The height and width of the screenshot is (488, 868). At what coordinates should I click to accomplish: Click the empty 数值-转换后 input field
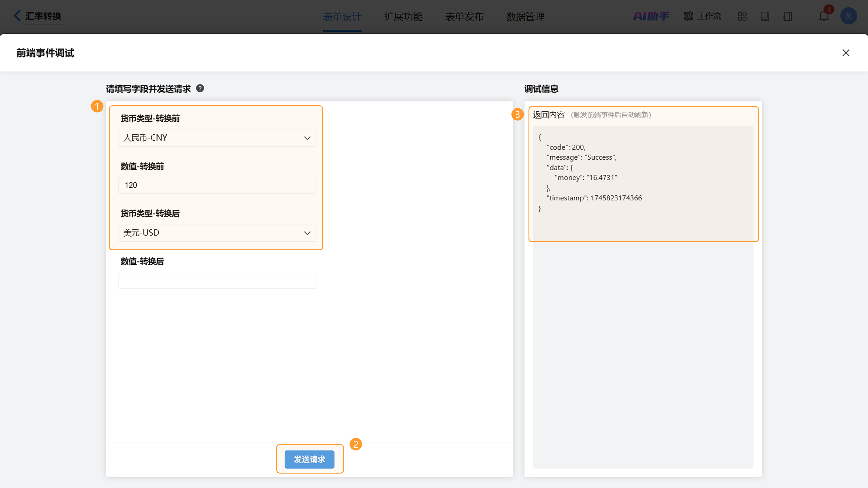[217, 280]
